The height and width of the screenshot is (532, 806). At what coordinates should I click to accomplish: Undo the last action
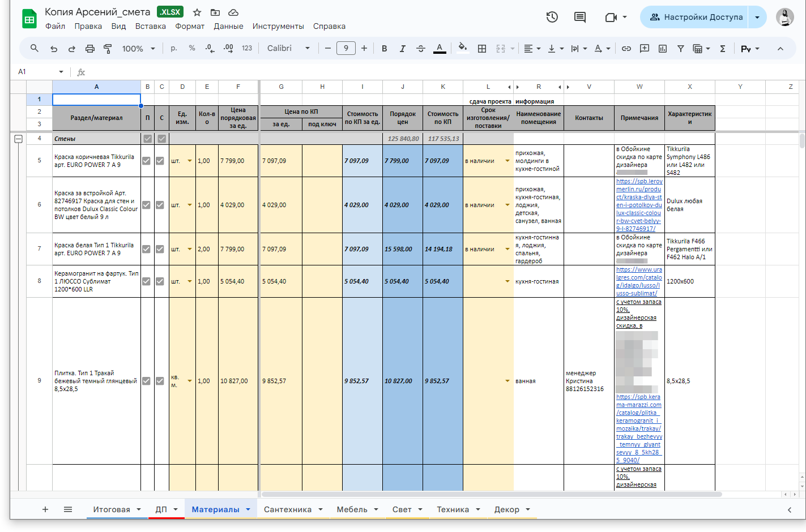click(x=54, y=49)
